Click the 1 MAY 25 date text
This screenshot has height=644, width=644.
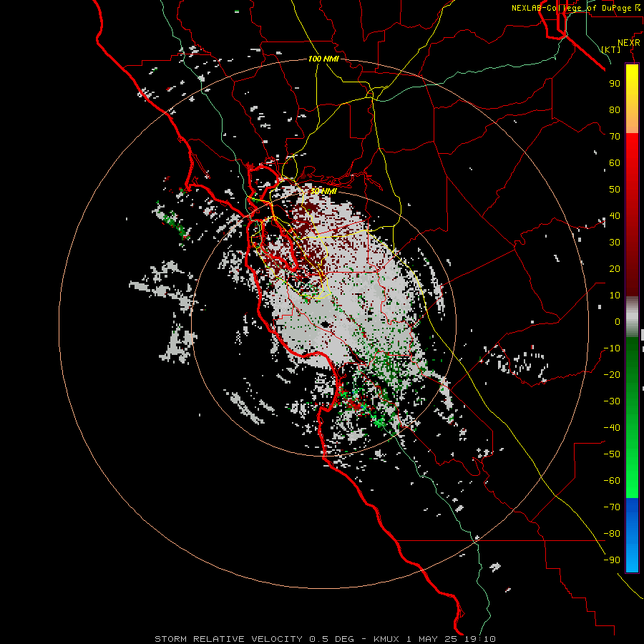click(434, 639)
